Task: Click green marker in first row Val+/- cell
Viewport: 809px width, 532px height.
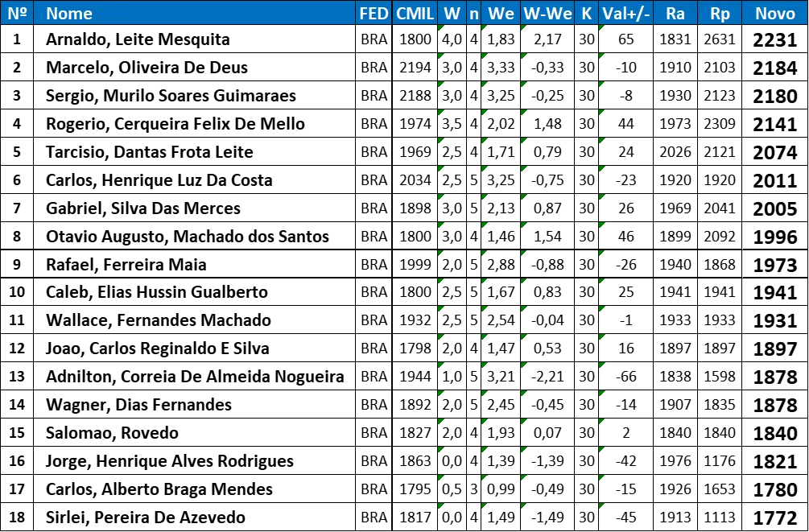Action: point(602,29)
